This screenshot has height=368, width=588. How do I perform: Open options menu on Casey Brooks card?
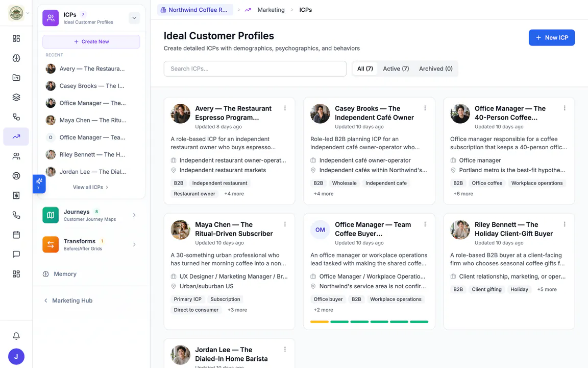[425, 108]
